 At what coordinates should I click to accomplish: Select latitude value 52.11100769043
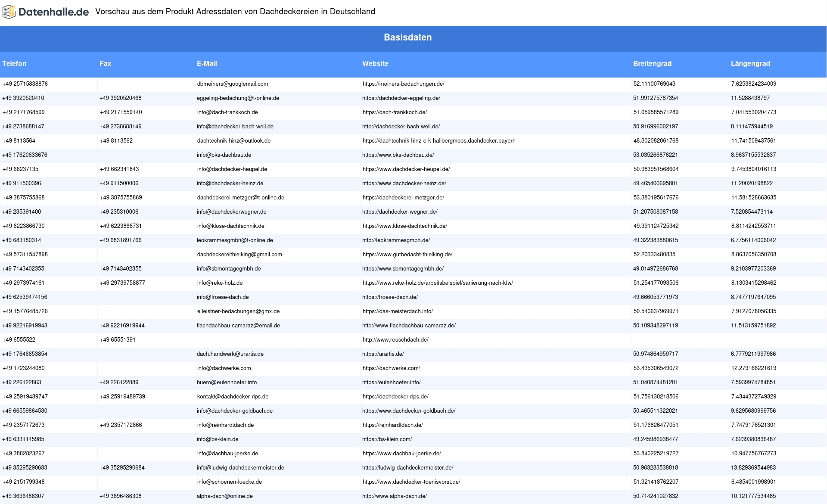(654, 84)
